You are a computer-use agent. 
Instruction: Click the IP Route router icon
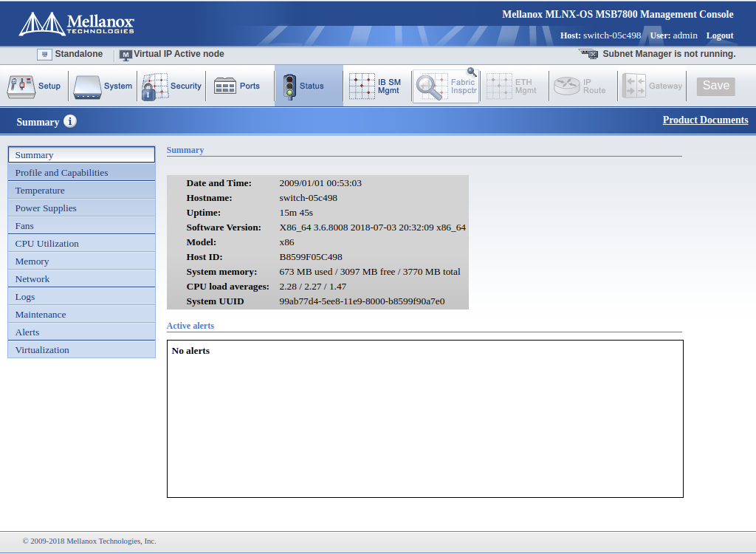566,86
